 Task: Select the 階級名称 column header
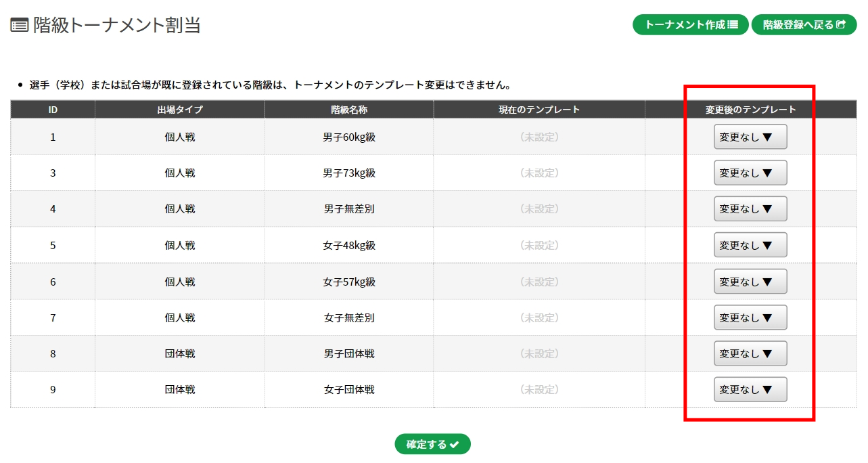pyautogui.click(x=349, y=110)
